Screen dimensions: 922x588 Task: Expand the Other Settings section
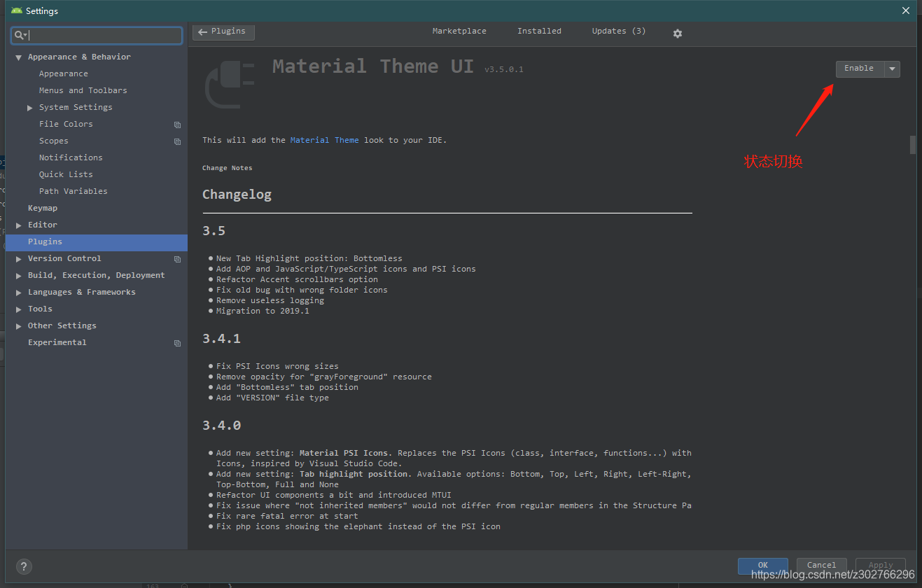[x=19, y=326]
